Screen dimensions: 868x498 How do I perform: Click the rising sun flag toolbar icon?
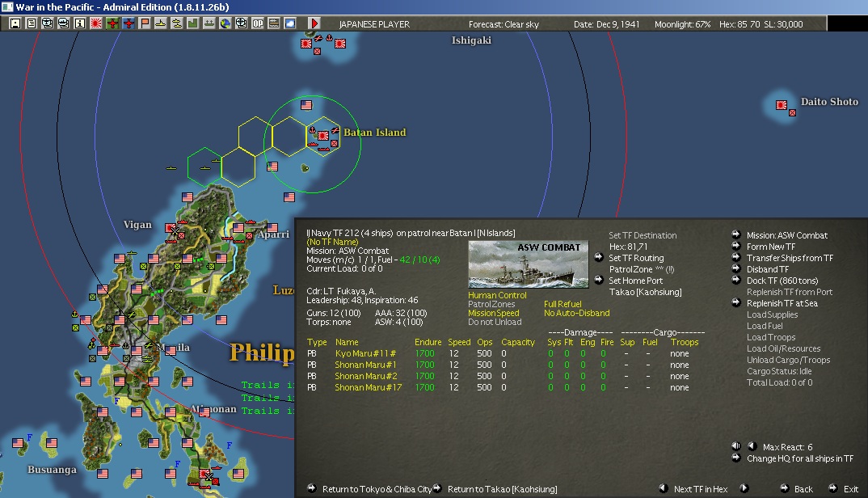pyautogui.click(x=96, y=23)
